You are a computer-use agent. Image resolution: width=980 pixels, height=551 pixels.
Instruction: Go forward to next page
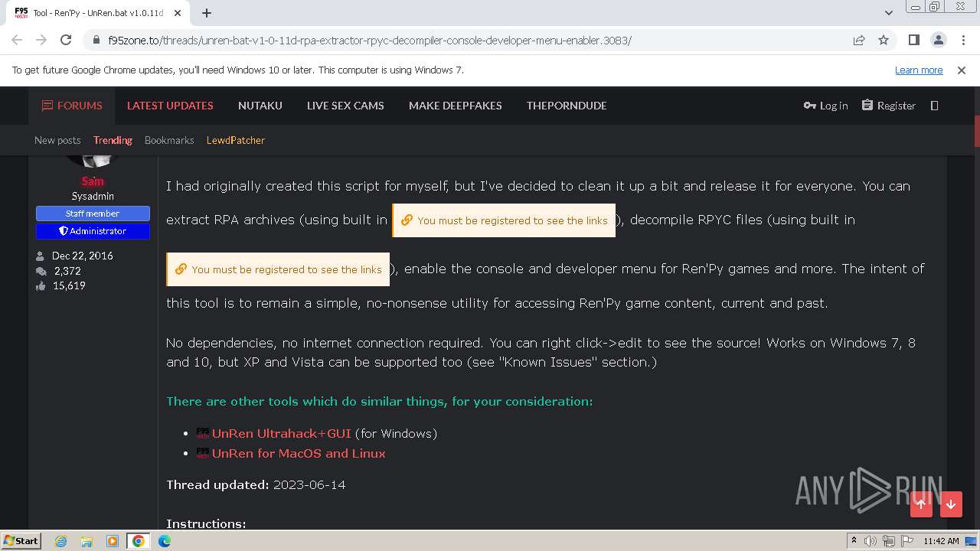(41, 41)
